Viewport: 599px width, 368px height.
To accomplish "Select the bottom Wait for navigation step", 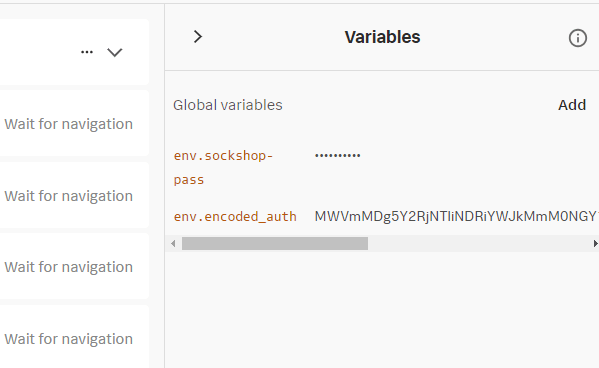I will pos(69,339).
